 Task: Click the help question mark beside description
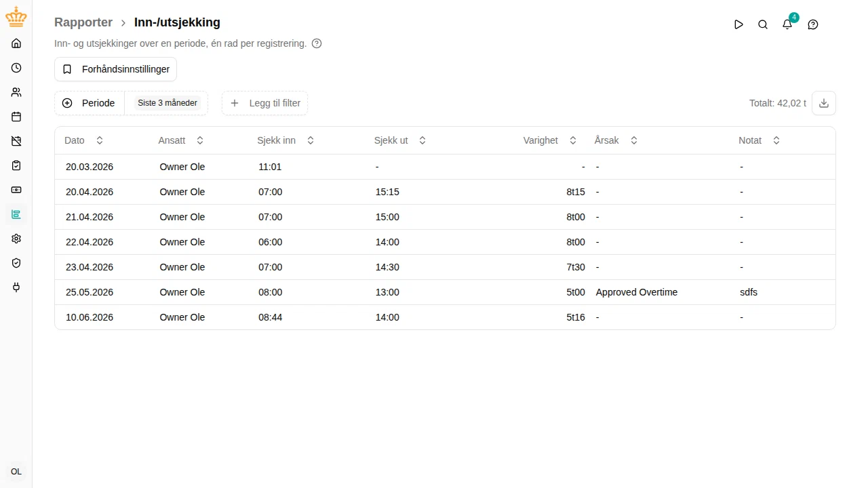click(317, 43)
